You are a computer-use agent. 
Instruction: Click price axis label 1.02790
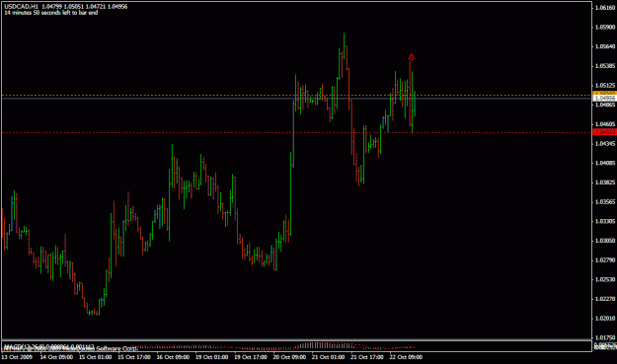(605, 259)
